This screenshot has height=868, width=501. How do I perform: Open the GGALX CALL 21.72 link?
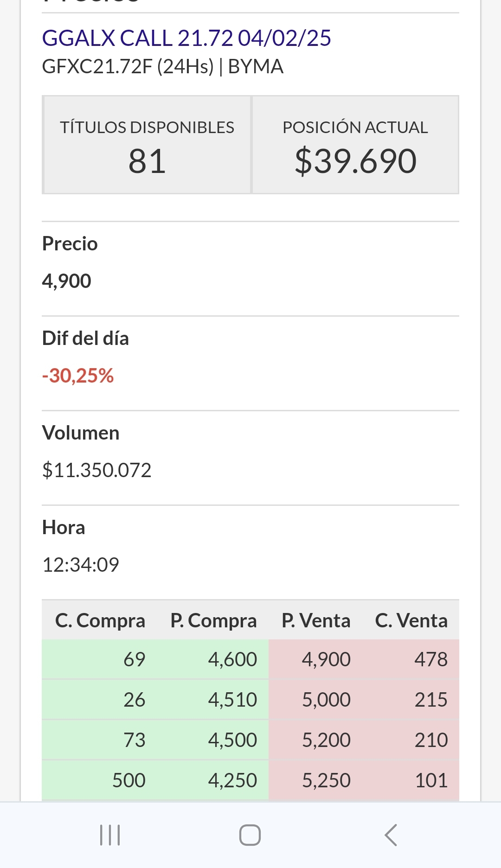[x=186, y=38]
